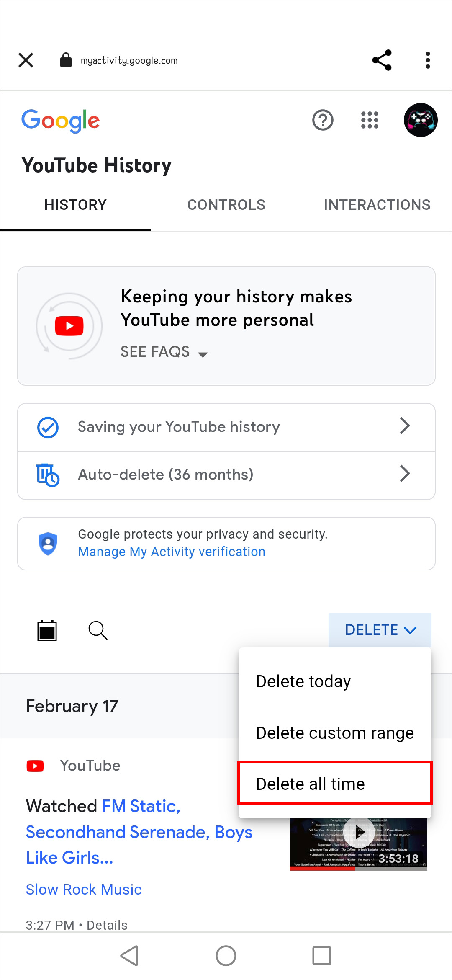Image resolution: width=452 pixels, height=980 pixels.
Task: Select Delete custom range option
Action: tap(334, 733)
